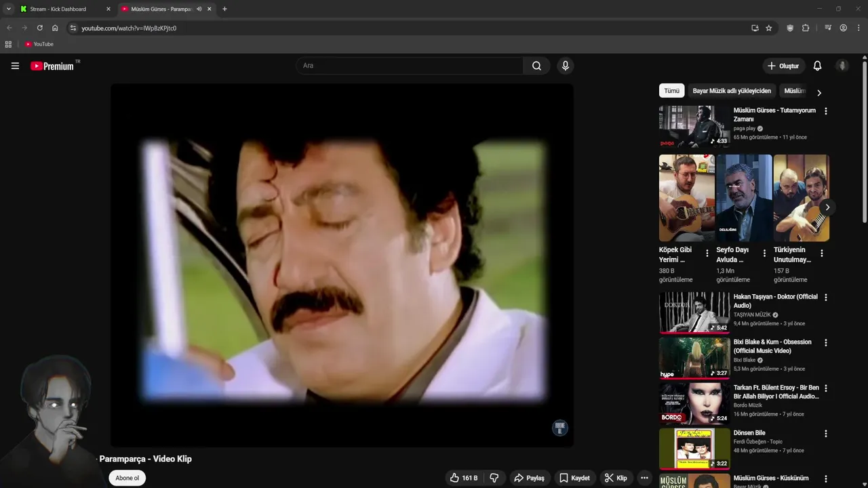Bookmark this page with star icon
The height and width of the screenshot is (488, 868).
coord(768,28)
